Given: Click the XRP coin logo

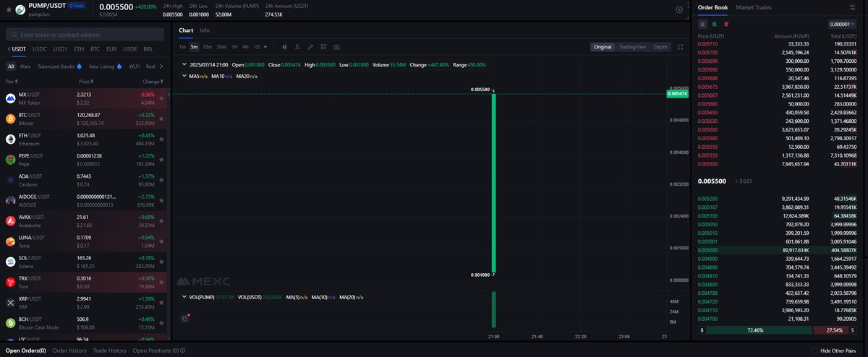Looking at the screenshot, I should pos(11,302).
